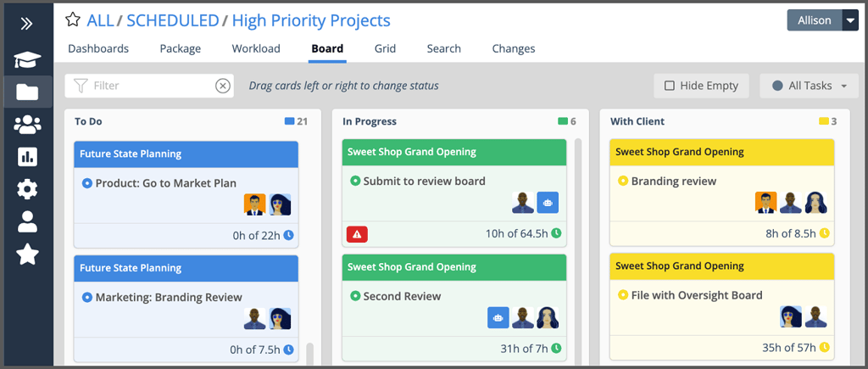Open the Allison user menu arrow
The image size is (868, 369).
tap(850, 20)
